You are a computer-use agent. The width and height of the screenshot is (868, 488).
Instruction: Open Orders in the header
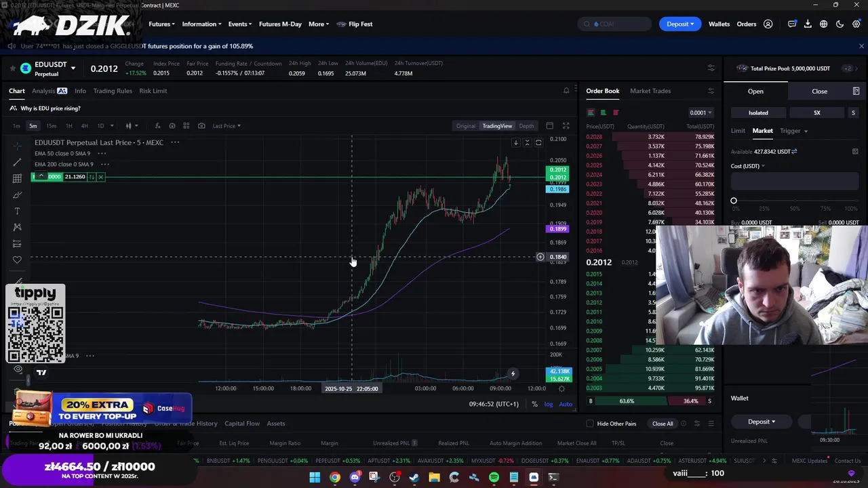[x=746, y=24]
